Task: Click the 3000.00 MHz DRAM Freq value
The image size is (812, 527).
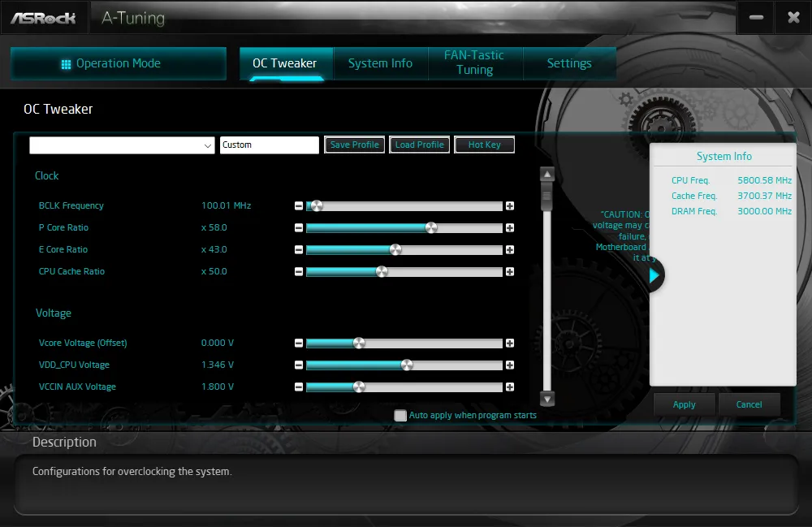Action: 764,212
